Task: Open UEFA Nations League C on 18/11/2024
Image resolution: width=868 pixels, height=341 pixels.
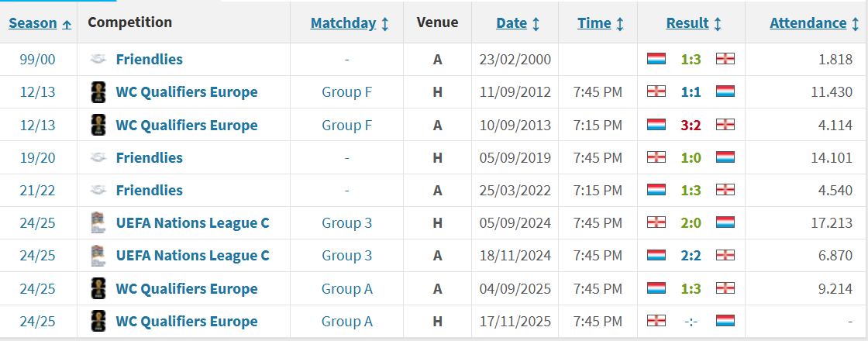Action: coord(192,256)
